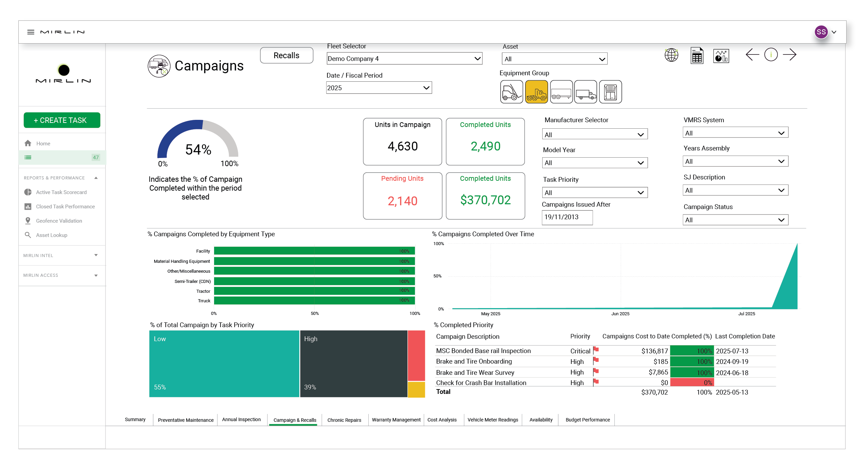
Task: Open the Chronic Repairs tab
Action: point(344,420)
